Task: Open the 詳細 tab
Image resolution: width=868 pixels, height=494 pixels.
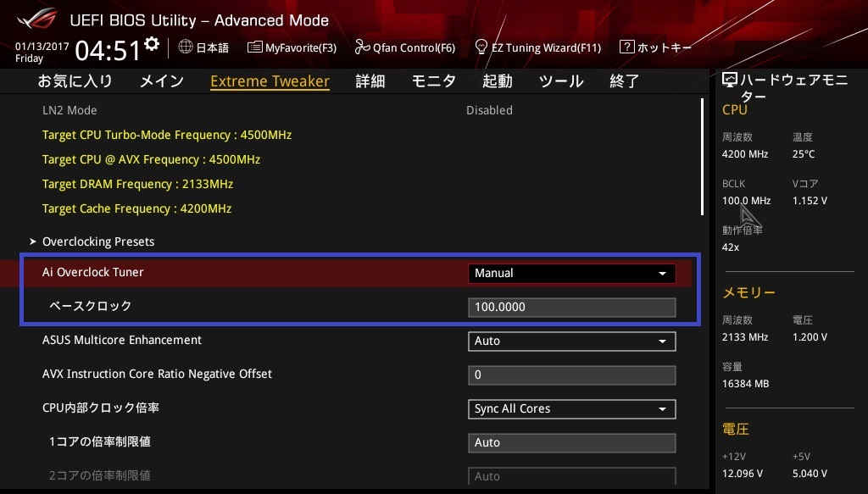Action: tap(370, 81)
